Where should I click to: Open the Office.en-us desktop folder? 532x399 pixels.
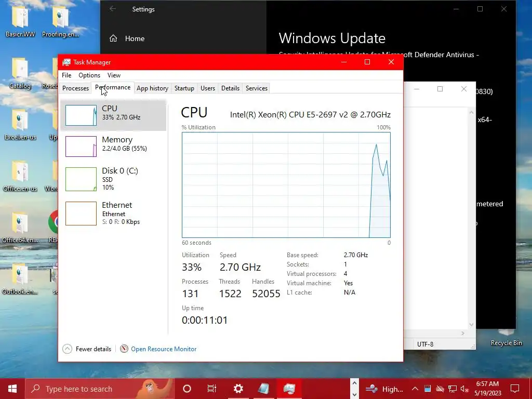coord(20,177)
